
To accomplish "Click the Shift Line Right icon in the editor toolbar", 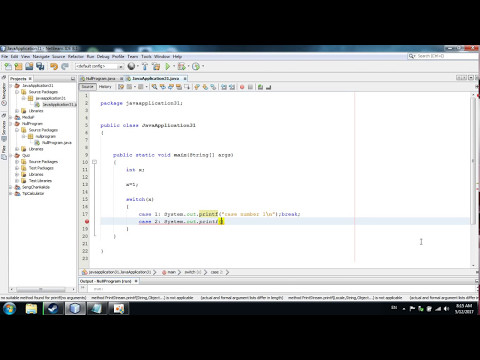I will tap(232, 87).
